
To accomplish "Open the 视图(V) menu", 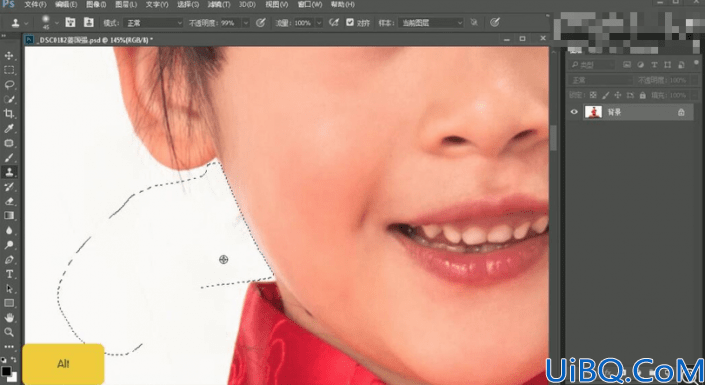I will [277, 4].
